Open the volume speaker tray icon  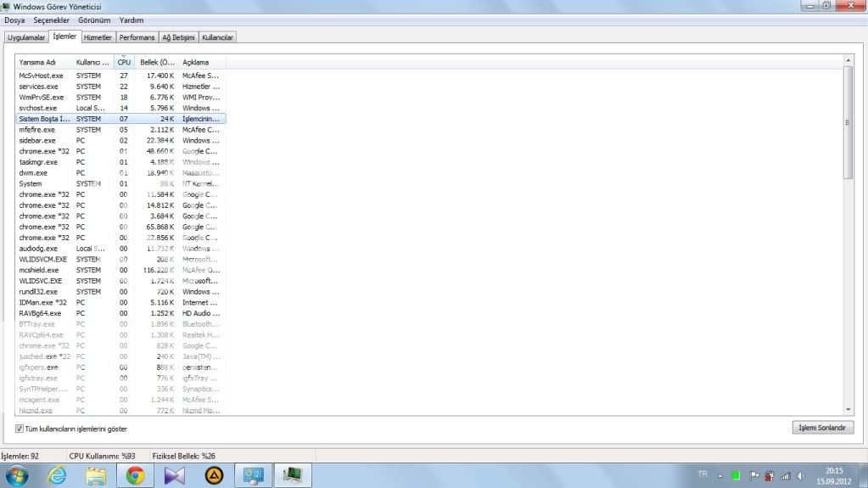(800, 476)
